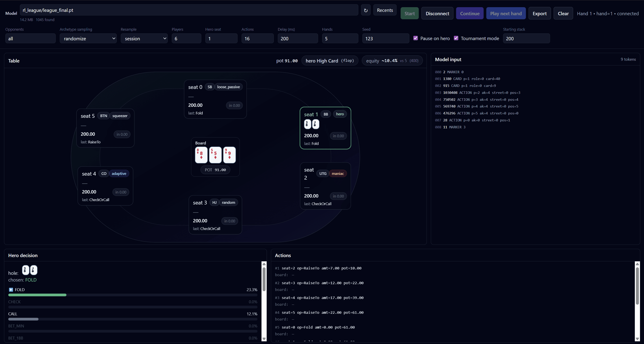Click the Players count field

click(186, 38)
